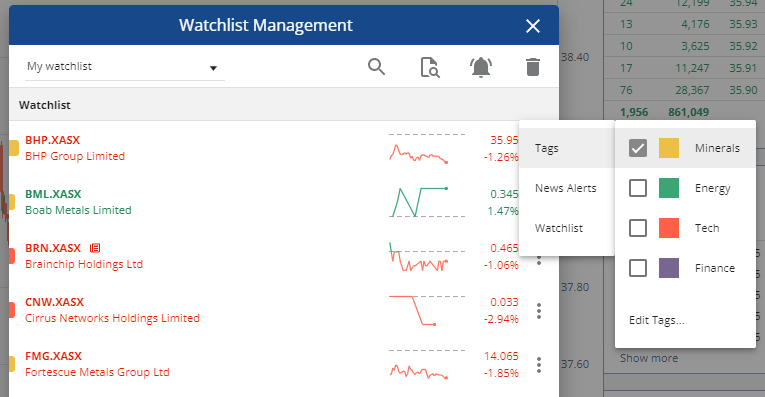Check the Tech tag checkbox

coord(638,228)
